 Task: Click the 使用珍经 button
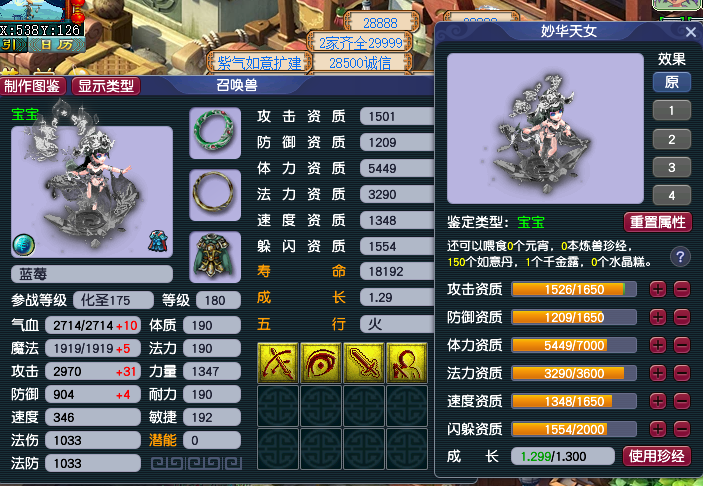click(x=656, y=456)
